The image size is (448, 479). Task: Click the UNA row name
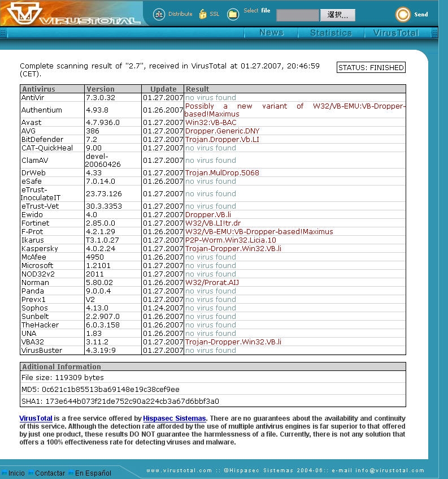click(29, 334)
